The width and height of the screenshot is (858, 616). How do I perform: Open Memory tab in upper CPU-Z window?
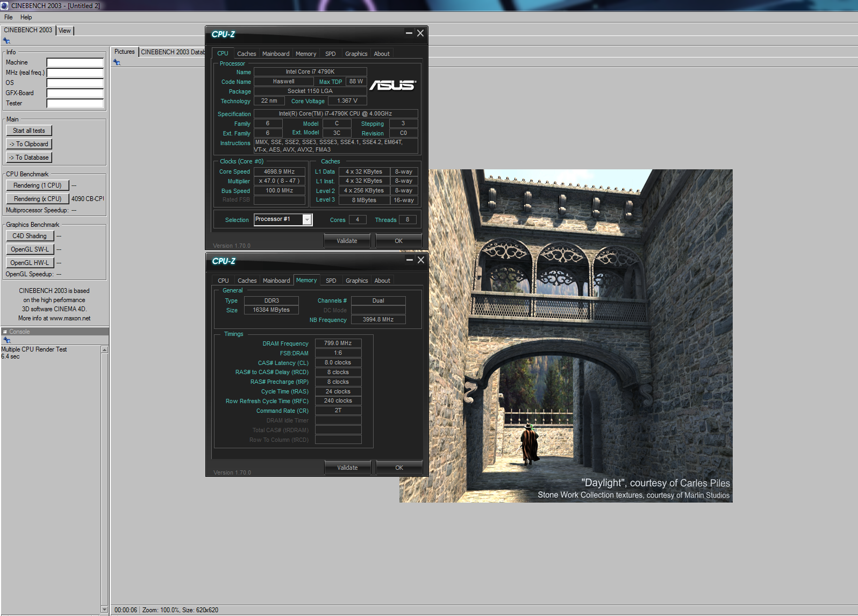coord(306,54)
